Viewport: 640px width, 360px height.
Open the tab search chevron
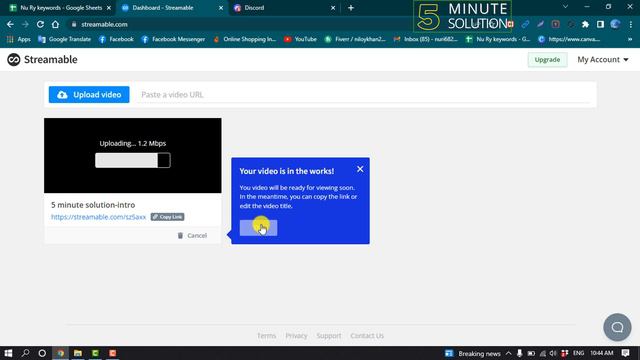point(565,7)
